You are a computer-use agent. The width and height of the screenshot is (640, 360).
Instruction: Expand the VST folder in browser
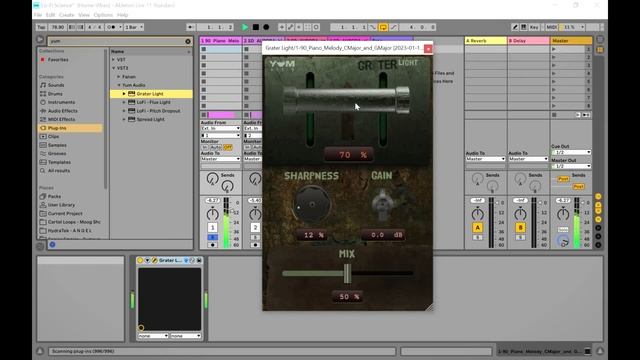tap(114, 60)
